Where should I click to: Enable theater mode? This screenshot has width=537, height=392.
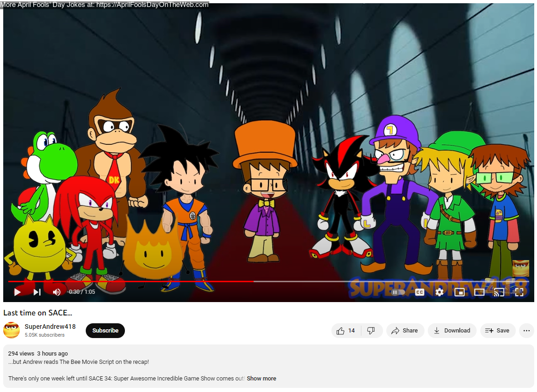click(x=479, y=292)
